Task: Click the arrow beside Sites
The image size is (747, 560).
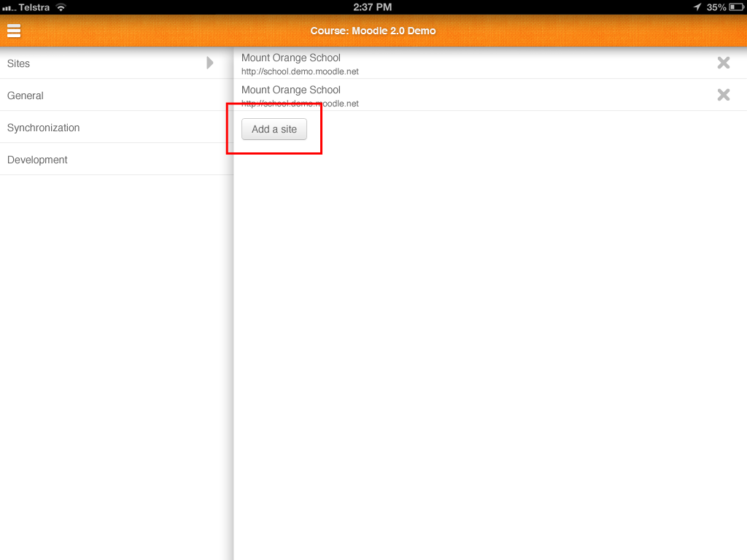Action: (209, 63)
